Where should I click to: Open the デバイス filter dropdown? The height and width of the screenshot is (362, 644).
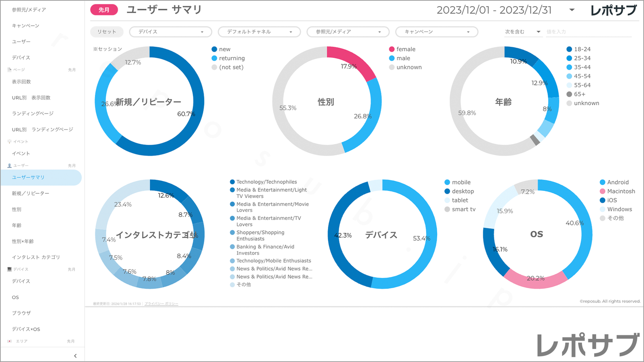(170, 32)
